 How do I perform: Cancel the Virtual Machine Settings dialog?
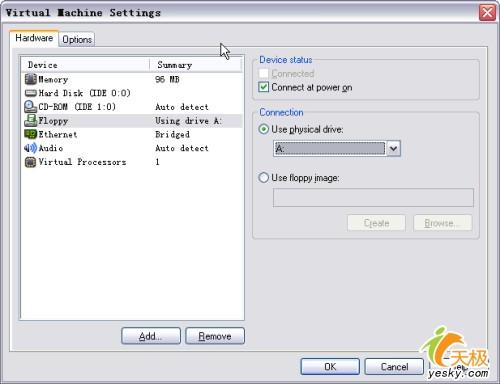394,367
